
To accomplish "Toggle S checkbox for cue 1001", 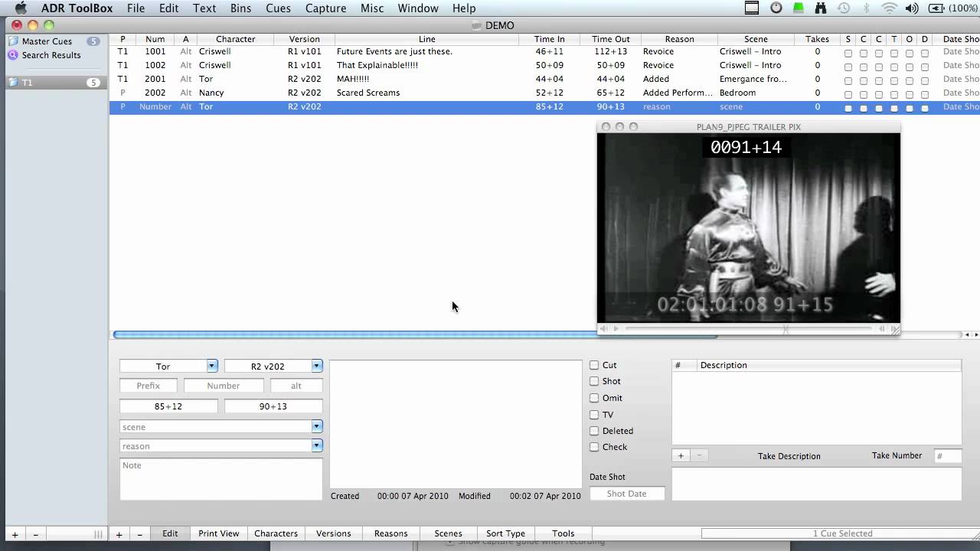I will [848, 53].
